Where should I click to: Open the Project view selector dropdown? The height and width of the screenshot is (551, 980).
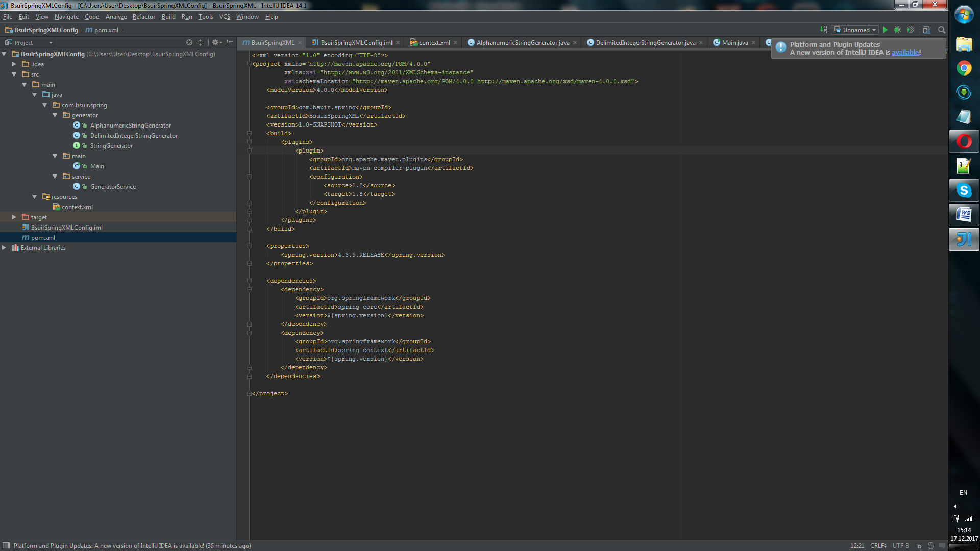coord(29,43)
